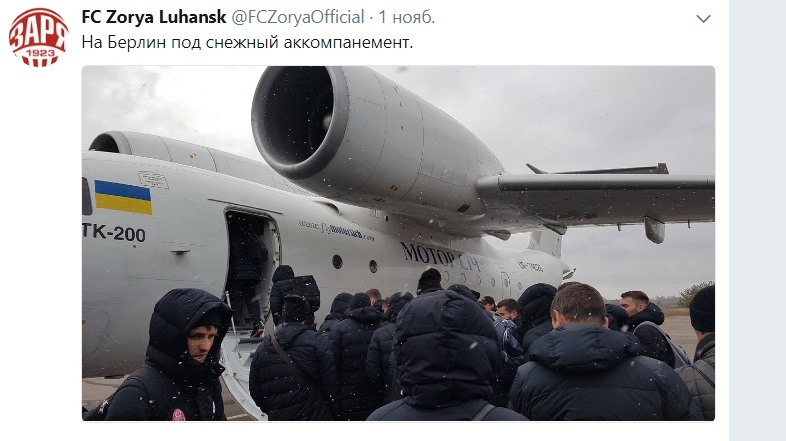Screen dimensions: 786x441
Task: Open the tweet via the 1 нояб. timestamp
Action: tap(407, 17)
